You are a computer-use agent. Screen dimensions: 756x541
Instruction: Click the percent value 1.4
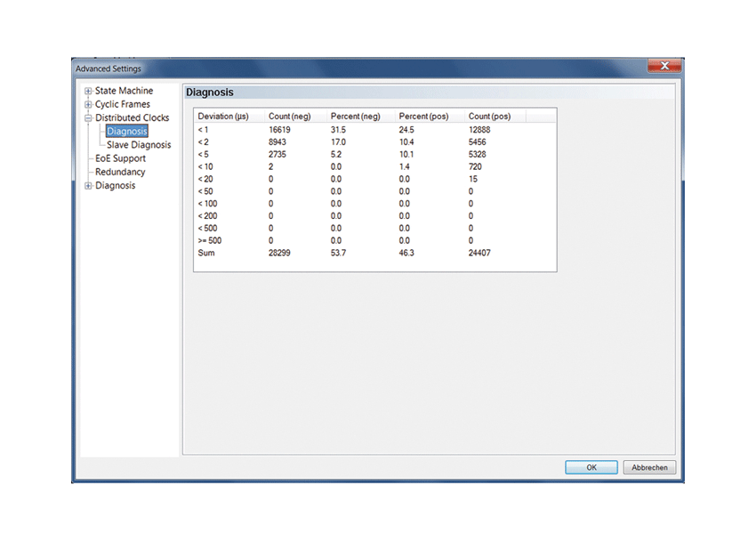click(x=404, y=166)
